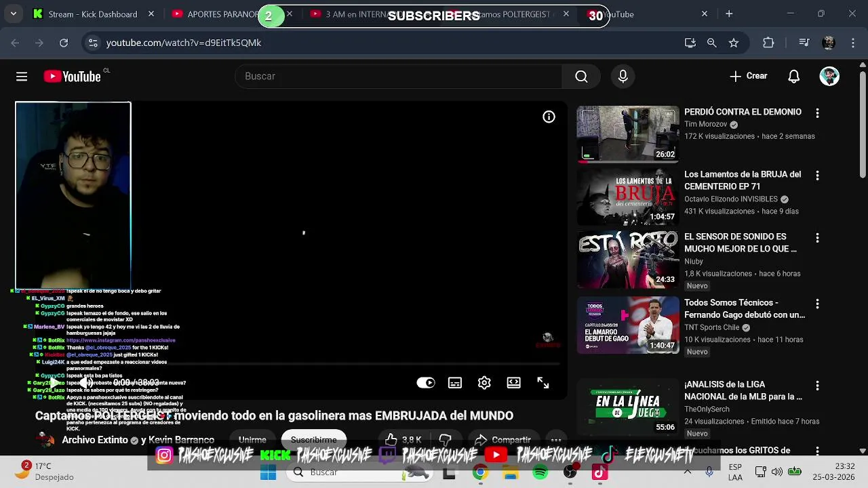The image size is (868, 488).
Task: Open options for SENSOR DE SONIDO video
Action: (x=817, y=238)
